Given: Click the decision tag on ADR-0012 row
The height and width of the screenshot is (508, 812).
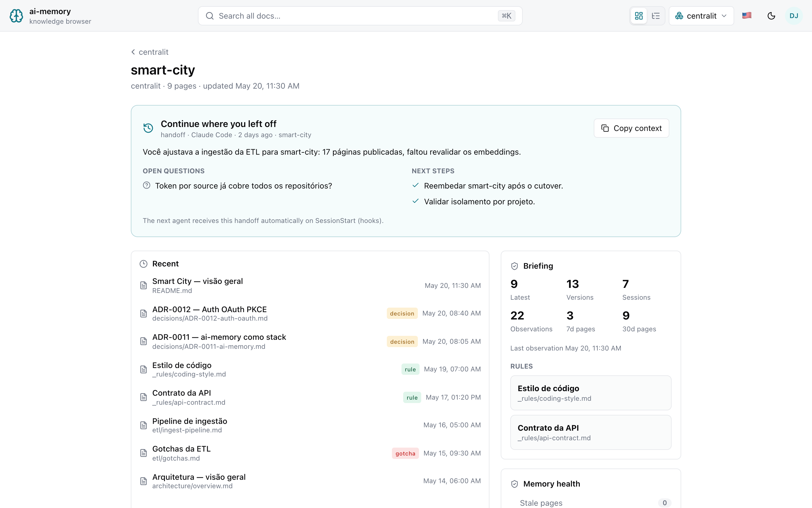Looking at the screenshot, I should [402, 313].
